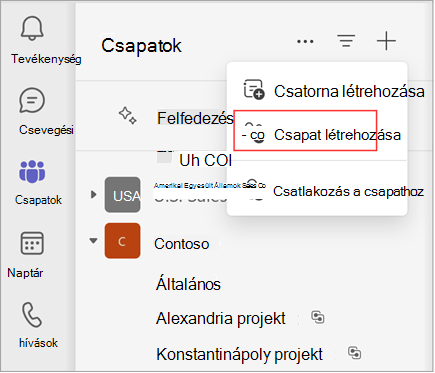Open the Tevékenység activity bell
The image size is (435, 373).
[32, 28]
